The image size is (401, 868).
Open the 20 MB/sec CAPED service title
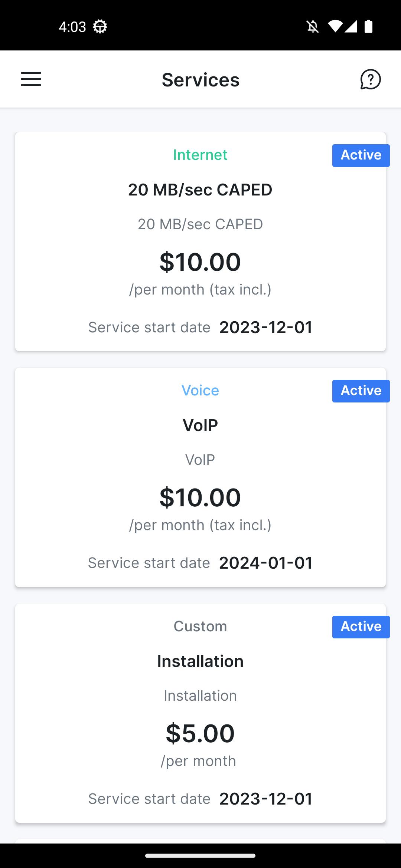coord(200,190)
